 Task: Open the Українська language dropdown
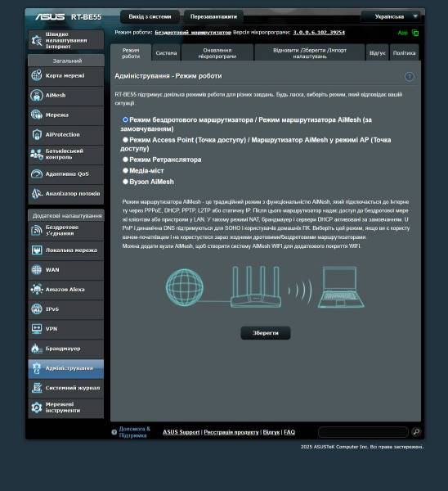[390, 16]
